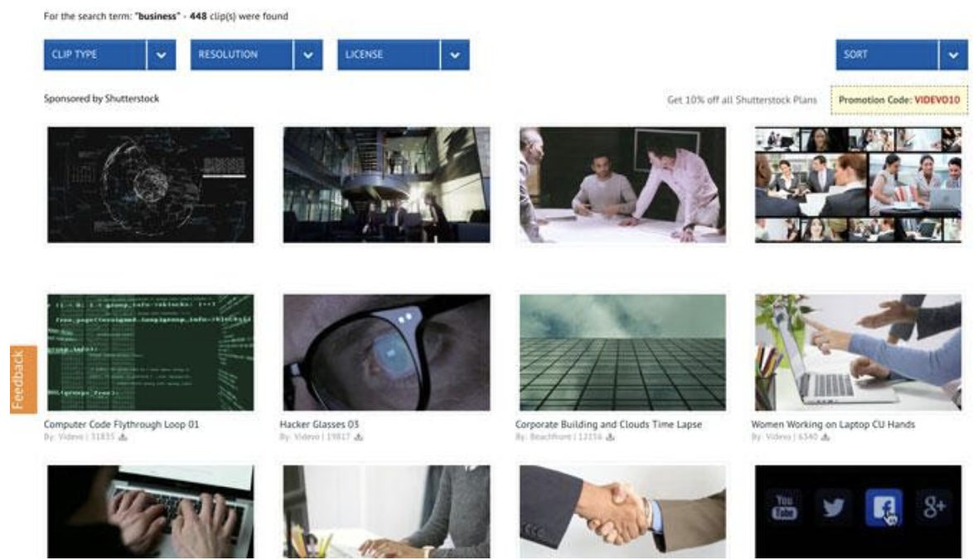Open Women Working on Laptop CU Hands title
The image size is (973, 560).
[x=833, y=424]
